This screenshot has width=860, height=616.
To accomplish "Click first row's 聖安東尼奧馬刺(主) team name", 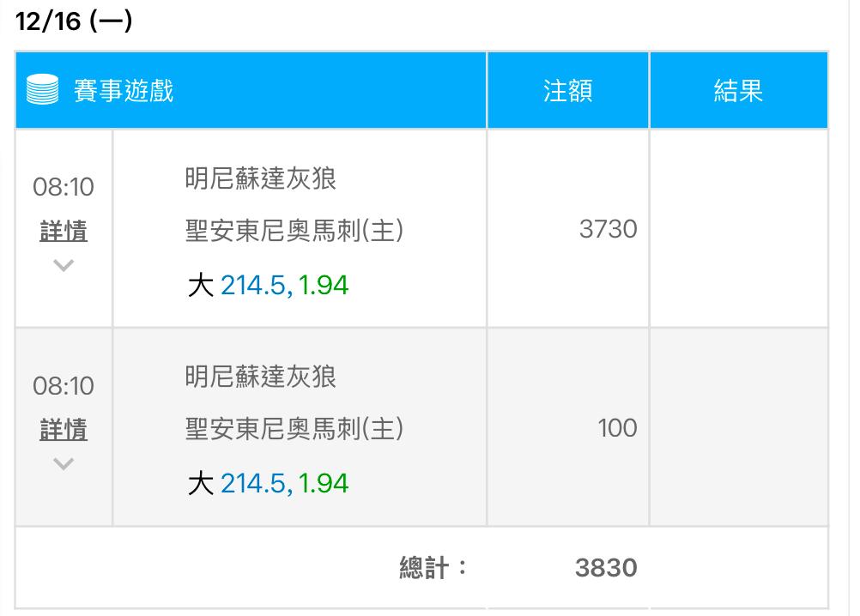I will 294,231.
